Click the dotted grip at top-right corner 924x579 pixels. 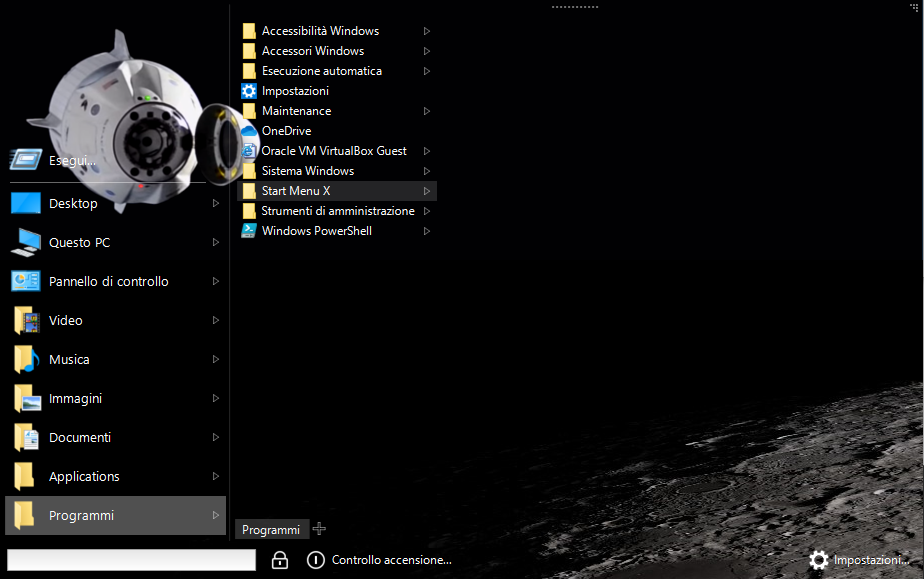914,6
